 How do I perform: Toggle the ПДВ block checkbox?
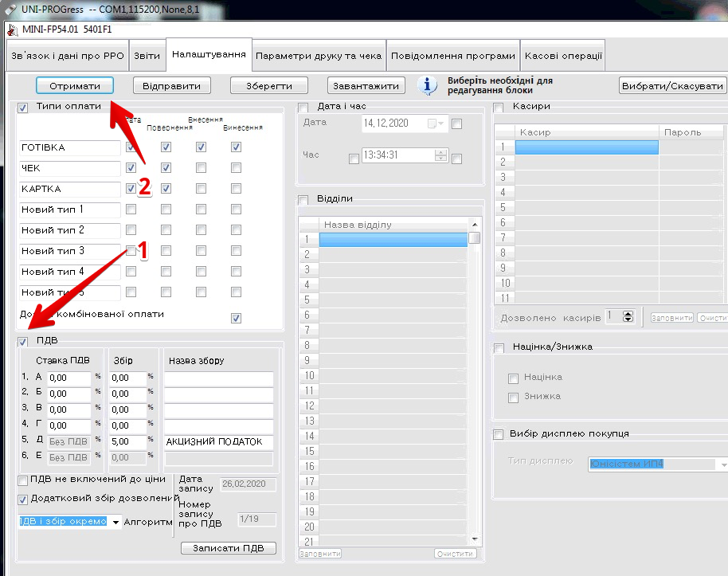(23, 342)
